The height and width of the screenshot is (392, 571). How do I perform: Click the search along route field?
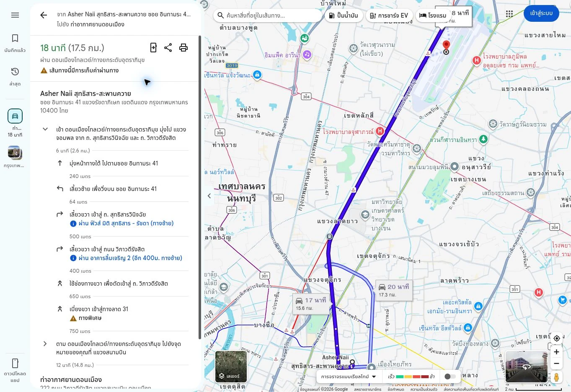coord(268,15)
